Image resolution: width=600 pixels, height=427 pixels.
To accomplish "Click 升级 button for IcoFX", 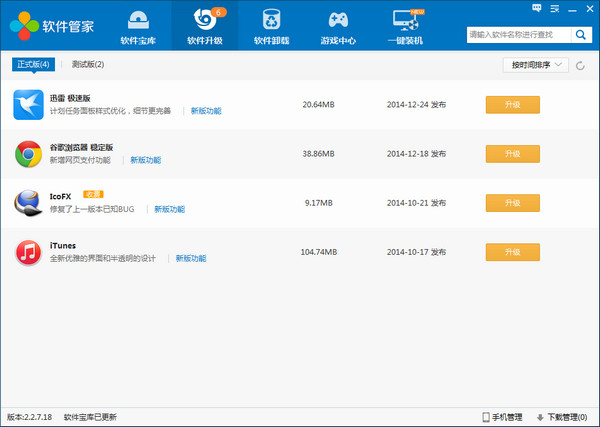I will click(x=512, y=202).
